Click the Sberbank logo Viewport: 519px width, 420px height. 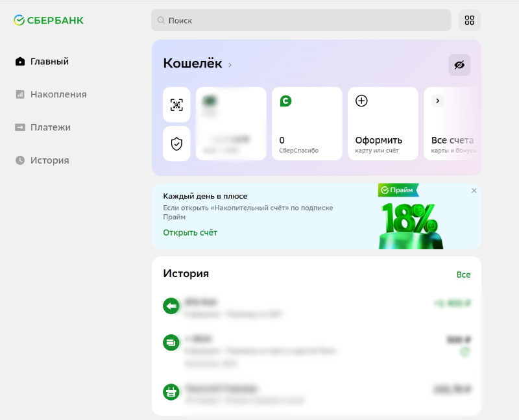49,20
